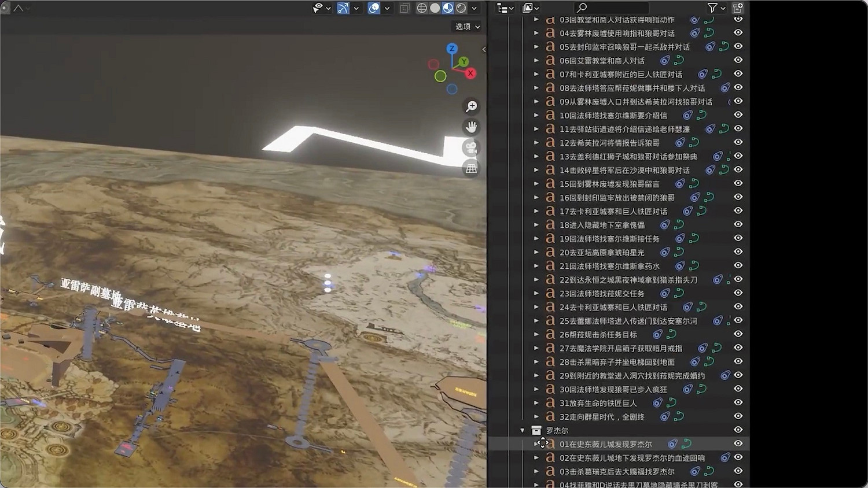Click the zoom view magnifier icon

point(472,106)
